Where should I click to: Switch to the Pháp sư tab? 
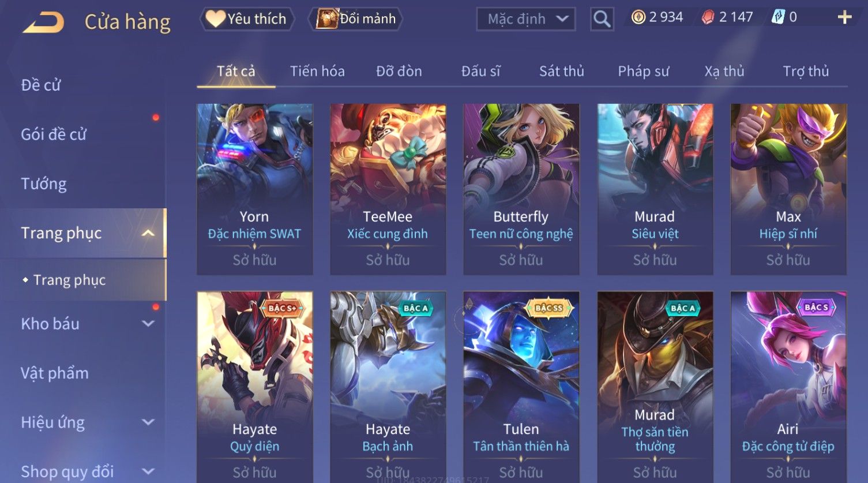coord(643,71)
